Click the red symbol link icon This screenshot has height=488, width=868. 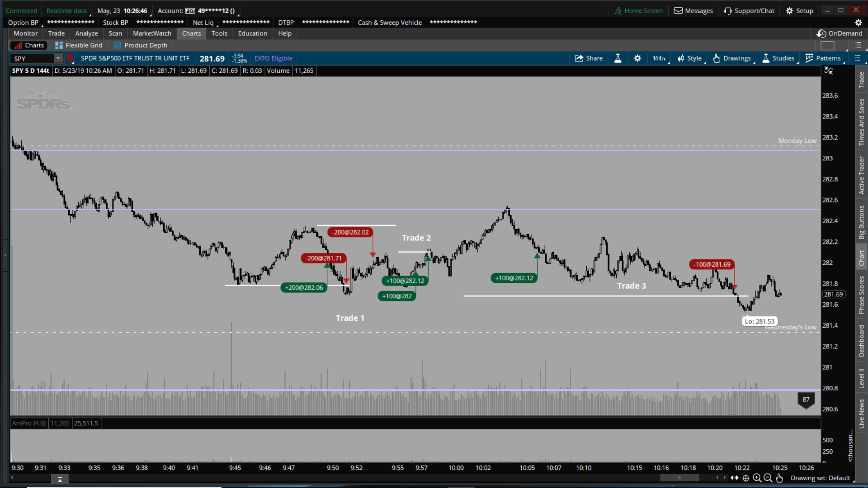[70, 58]
